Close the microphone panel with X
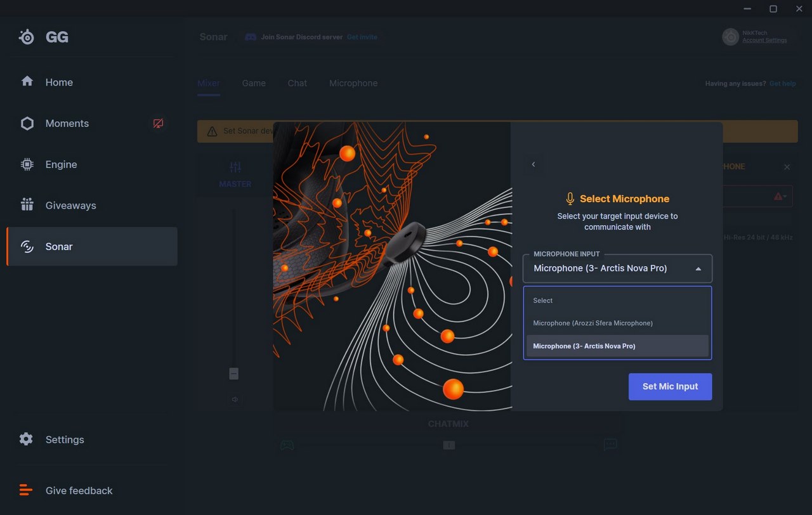The image size is (812, 515). tap(787, 167)
